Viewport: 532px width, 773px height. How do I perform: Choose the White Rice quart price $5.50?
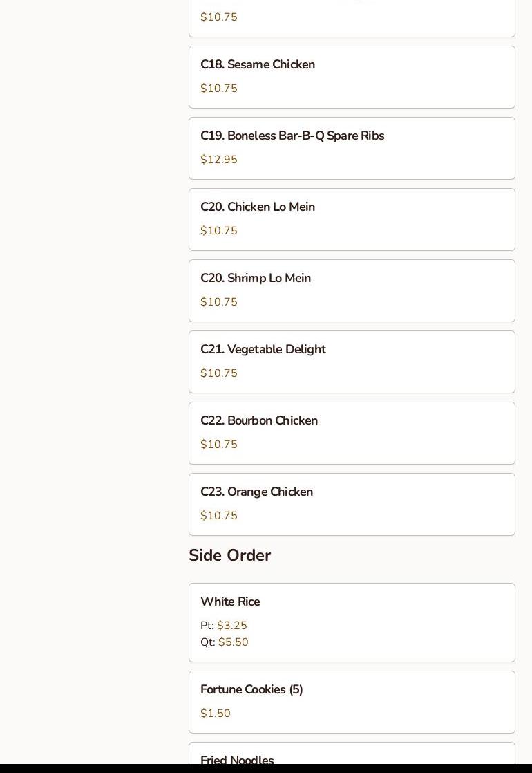coord(234,642)
